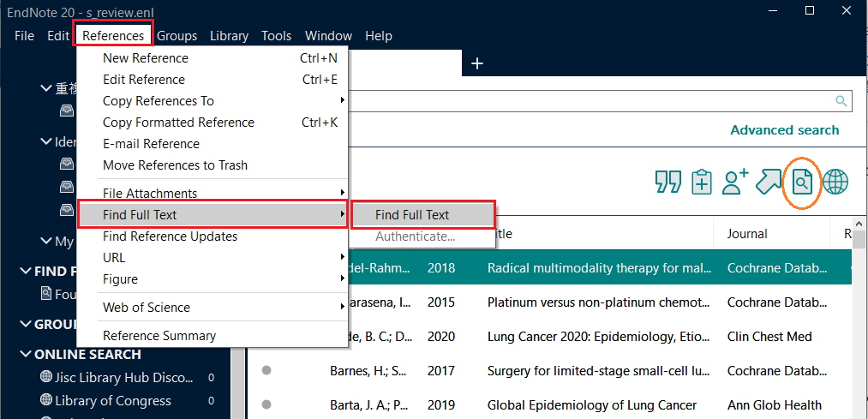The width and height of the screenshot is (868, 419).
Task: Click the globe Web of Science icon
Action: pos(835,182)
